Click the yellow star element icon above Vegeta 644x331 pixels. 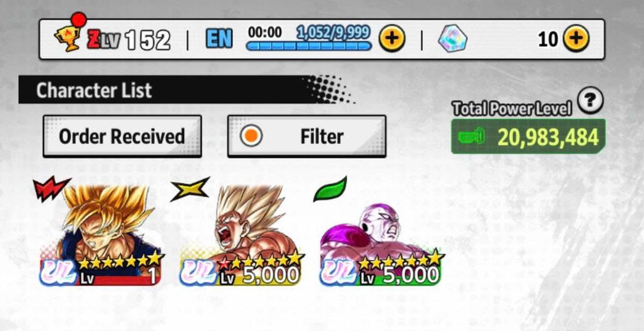click(x=190, y=189)
